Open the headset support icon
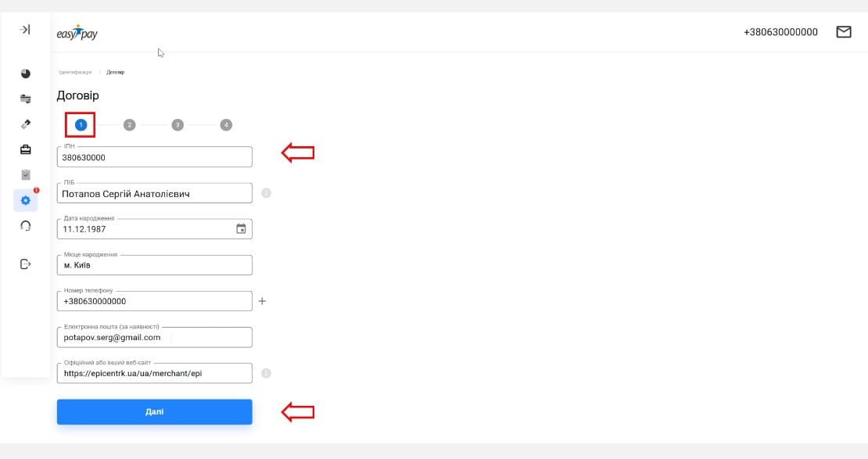This screenshot has width=868, height=459. coord(26,226)
